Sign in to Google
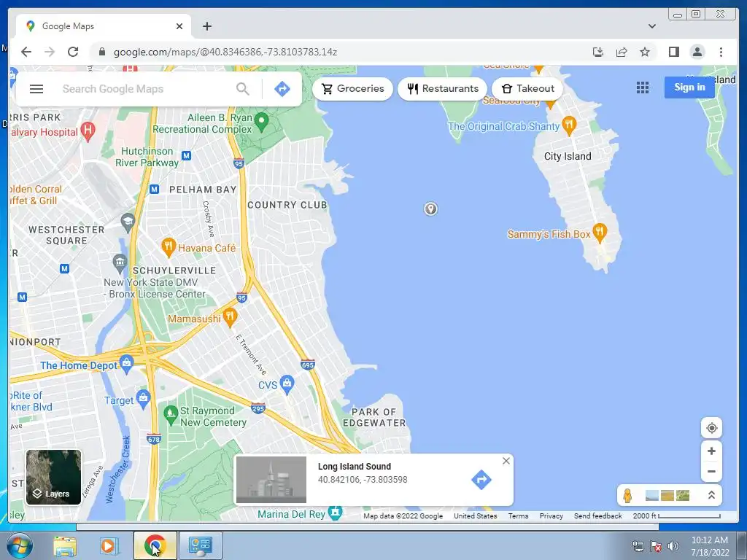This screenshot has height=560, width=747. point(689,87)
